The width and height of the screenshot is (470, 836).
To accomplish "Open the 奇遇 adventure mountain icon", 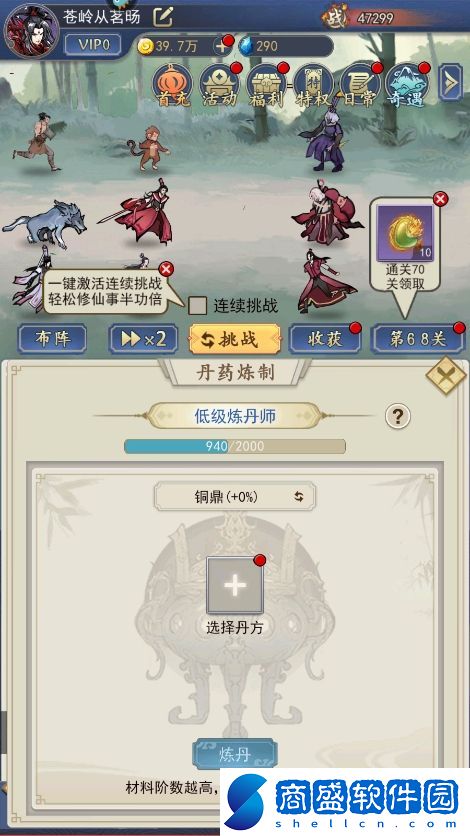I will point(407,86).
